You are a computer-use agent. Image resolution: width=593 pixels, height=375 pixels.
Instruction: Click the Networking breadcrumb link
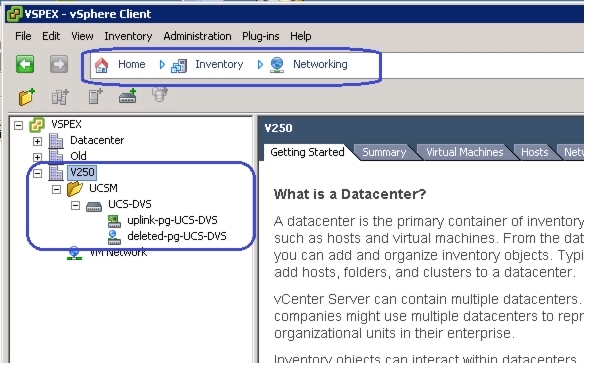pyautogui.click(x=320, y=64)
